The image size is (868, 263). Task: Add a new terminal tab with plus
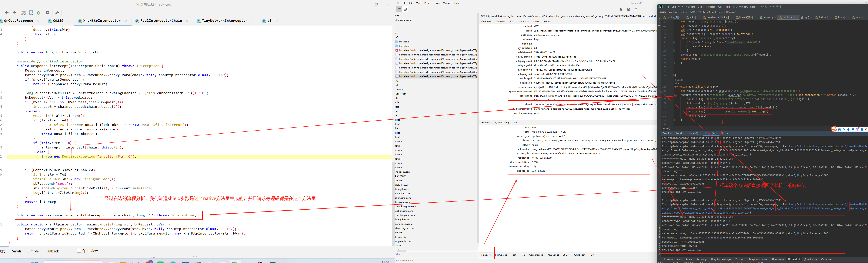[x=722, y=133]
